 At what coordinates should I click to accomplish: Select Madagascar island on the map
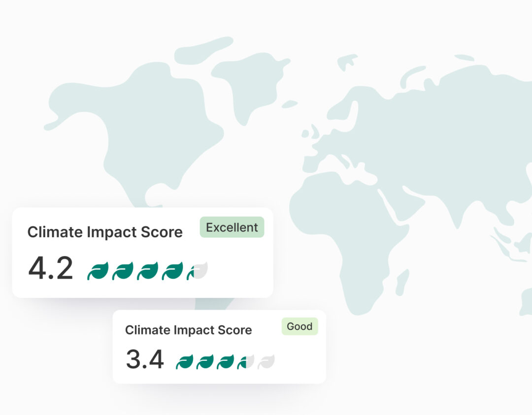pos(402,283)
